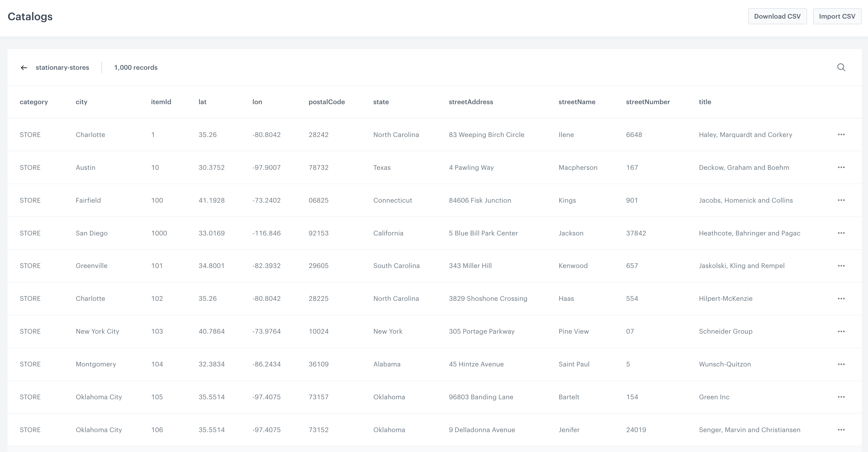The width and height of the screenshot is (868, 452).
Task: Open row menu for Hilpert-McKenzie
Action: coord(841,299)
